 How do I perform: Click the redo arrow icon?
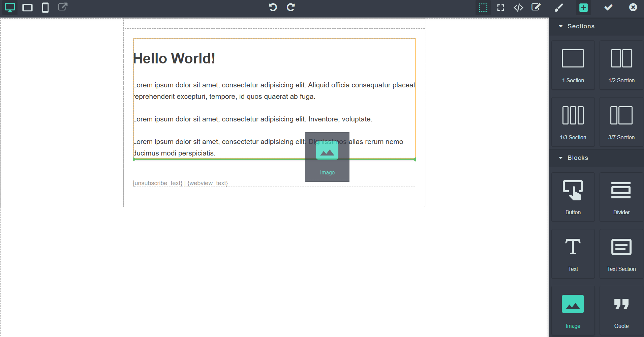pos(291,7)
